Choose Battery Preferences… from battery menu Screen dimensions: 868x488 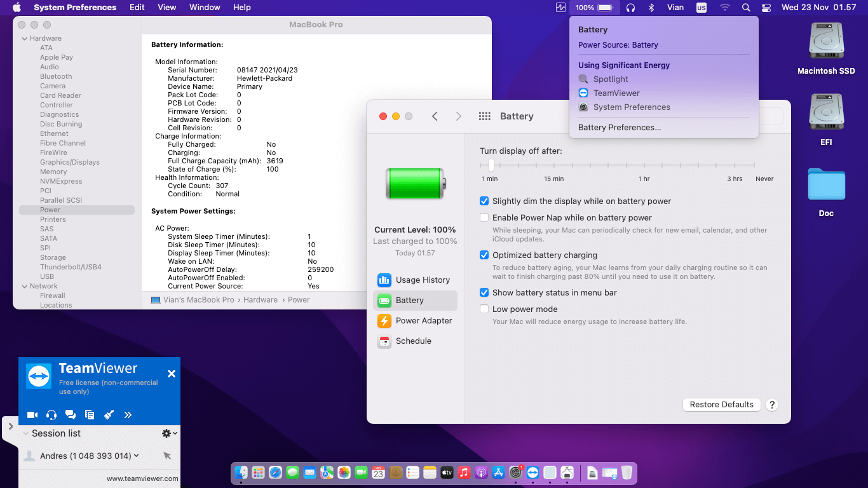click(x=619, y=128)
